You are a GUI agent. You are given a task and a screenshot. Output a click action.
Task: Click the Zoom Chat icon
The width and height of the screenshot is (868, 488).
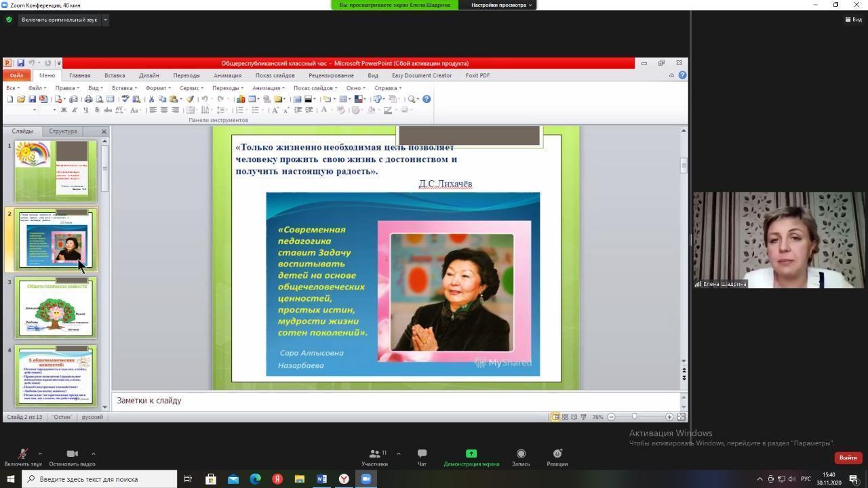[x=422, y=454]
